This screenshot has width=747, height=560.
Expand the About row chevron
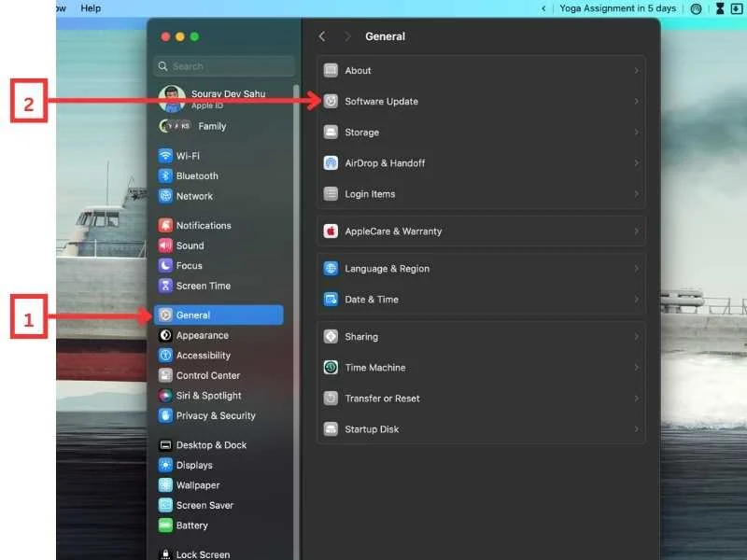pos(636,71)
